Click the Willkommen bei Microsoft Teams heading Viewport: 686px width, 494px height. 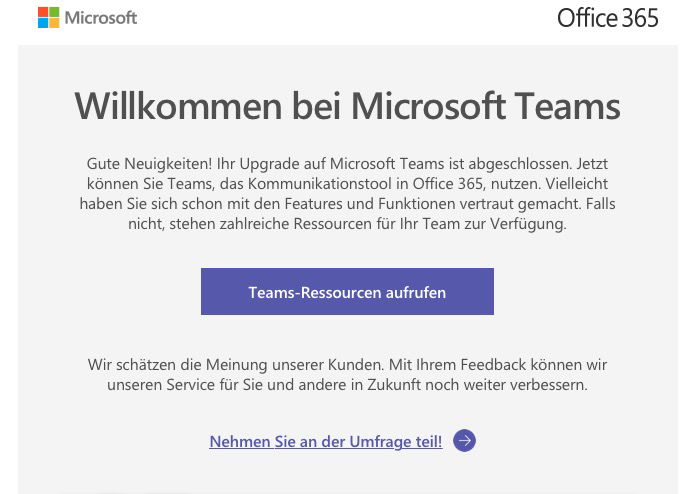pyautogui.click(x=347, y=106)
